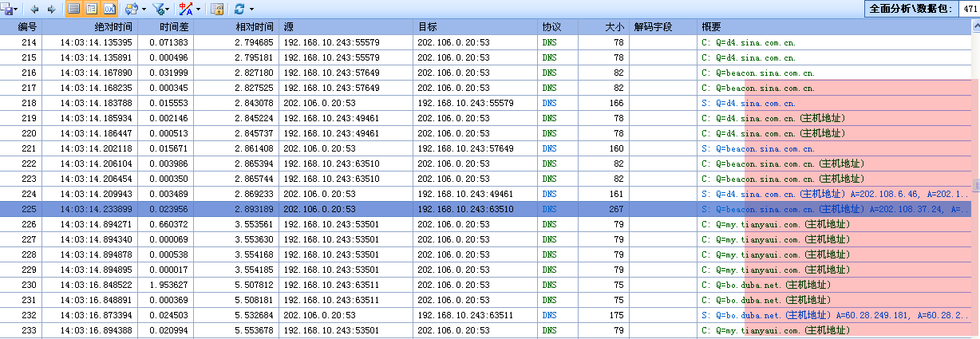
Task: Select packet row number 219
Action: tap(485, 118)
